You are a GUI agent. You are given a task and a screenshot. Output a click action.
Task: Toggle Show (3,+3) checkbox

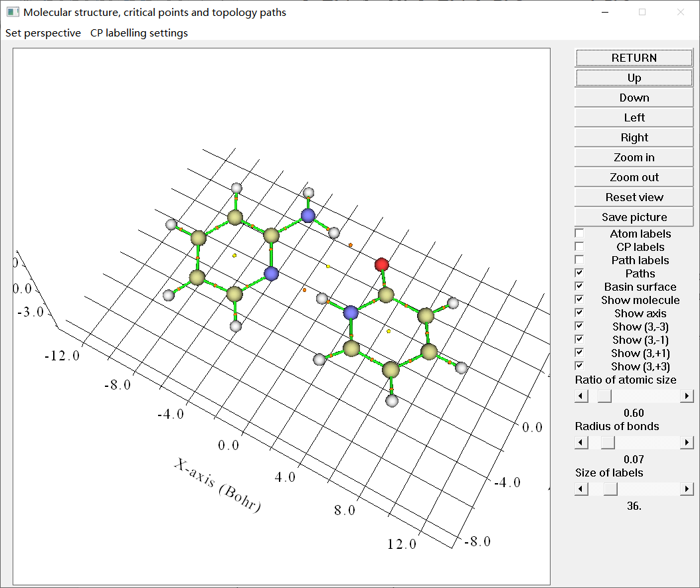tap(580, 366)
